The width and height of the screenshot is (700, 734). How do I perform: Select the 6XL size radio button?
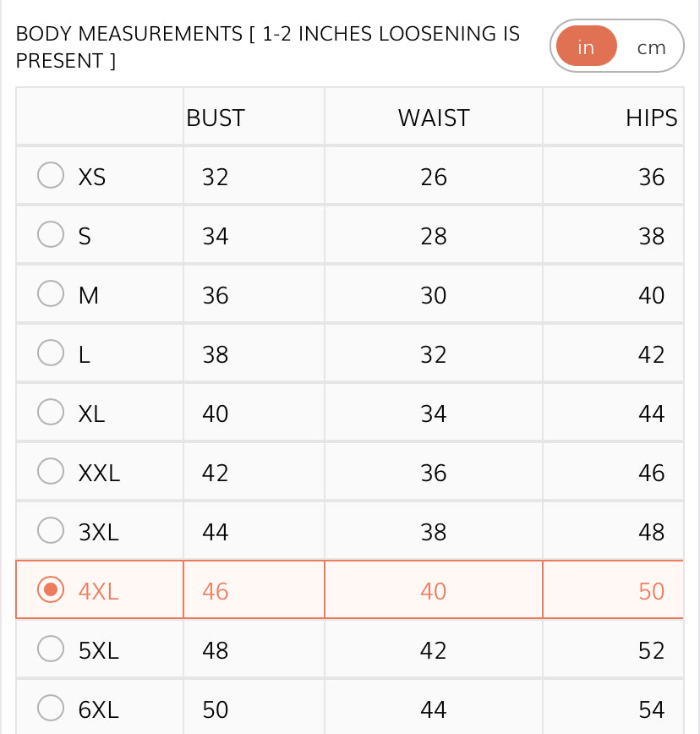coord(51,708)
